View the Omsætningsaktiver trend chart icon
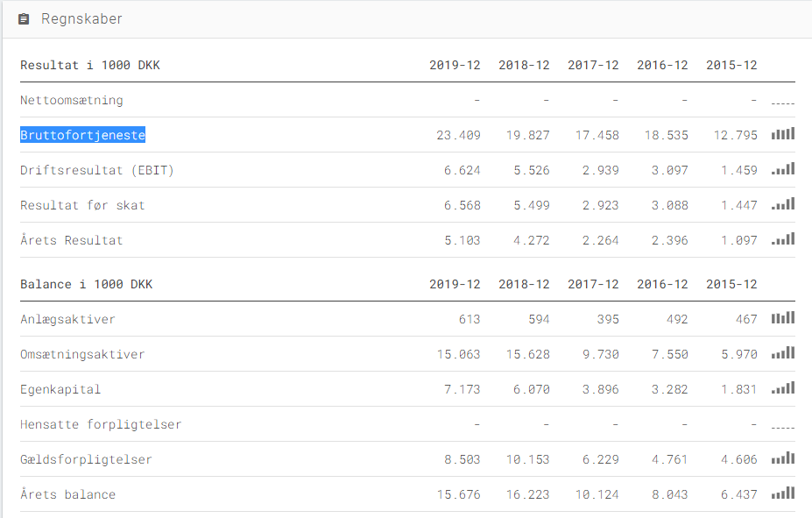This screenshot has width=812, height=518. 783,353
